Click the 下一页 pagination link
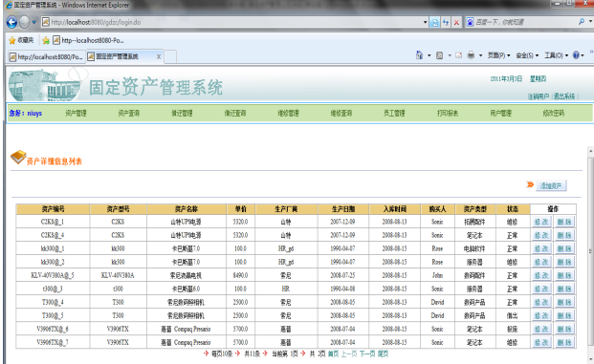594x364 pixels. tap(367, 353)
